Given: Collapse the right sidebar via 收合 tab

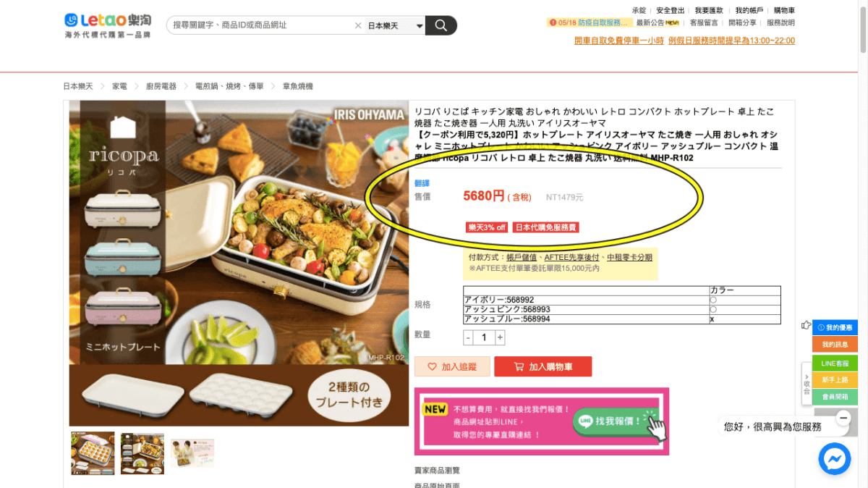Looking at the screenshot, I should [x=807, y=384].
